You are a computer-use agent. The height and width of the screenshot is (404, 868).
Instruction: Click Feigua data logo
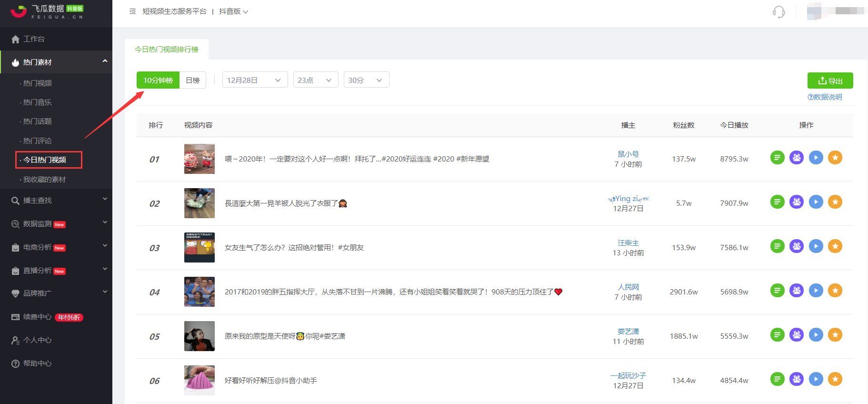(47, 11)
